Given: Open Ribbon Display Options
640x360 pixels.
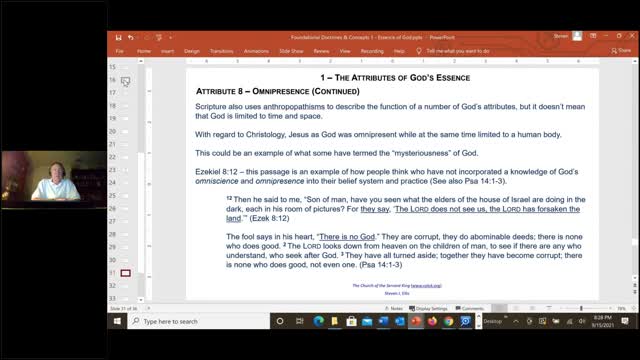Looking at the screenshot, I should [x=593, y=36].
